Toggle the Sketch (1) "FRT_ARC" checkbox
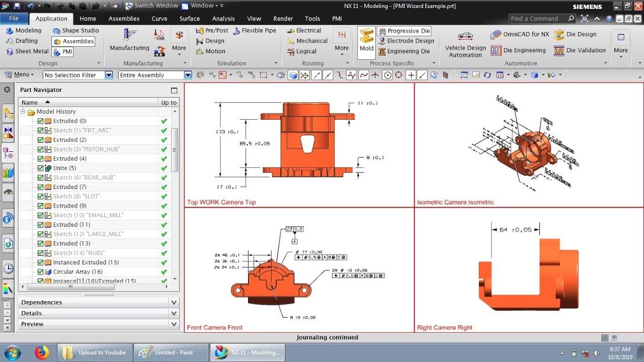 (x=41, y=131)
